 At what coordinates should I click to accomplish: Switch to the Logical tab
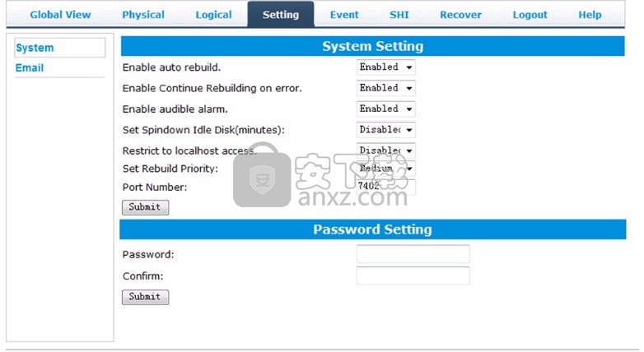(213, 15)
